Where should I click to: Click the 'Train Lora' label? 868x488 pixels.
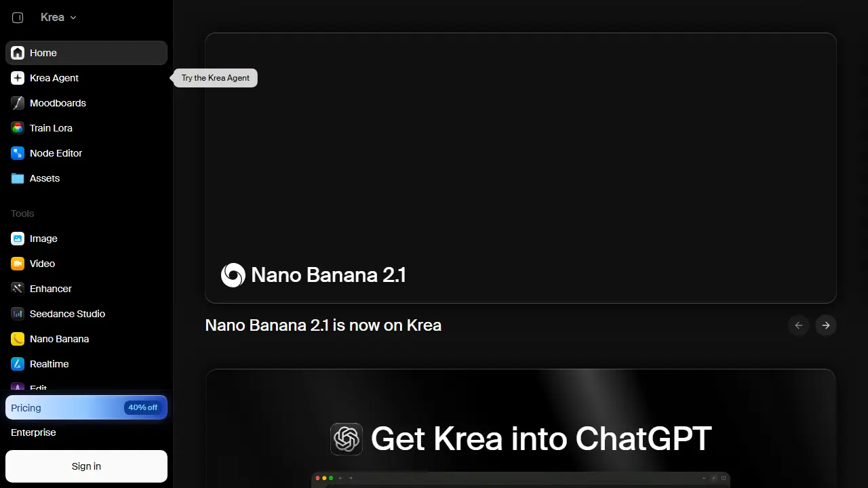[x=51, y=128]
